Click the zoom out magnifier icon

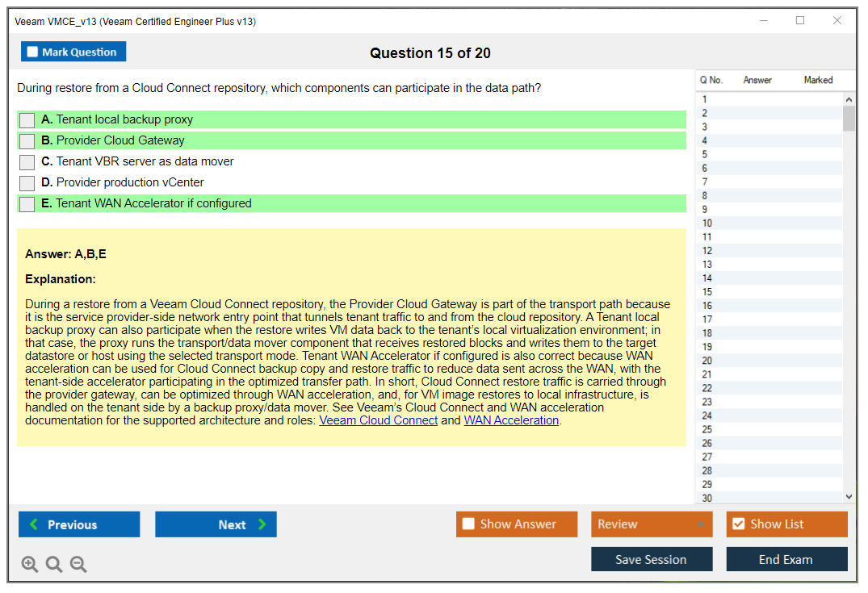[x=78, y=564]
